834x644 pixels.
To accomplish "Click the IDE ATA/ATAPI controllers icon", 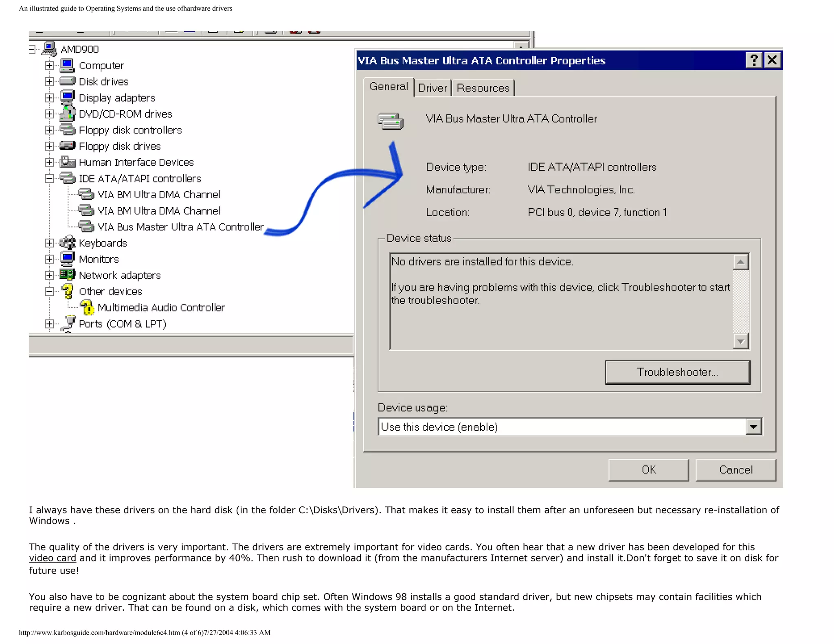I will (x=67, y=178).
